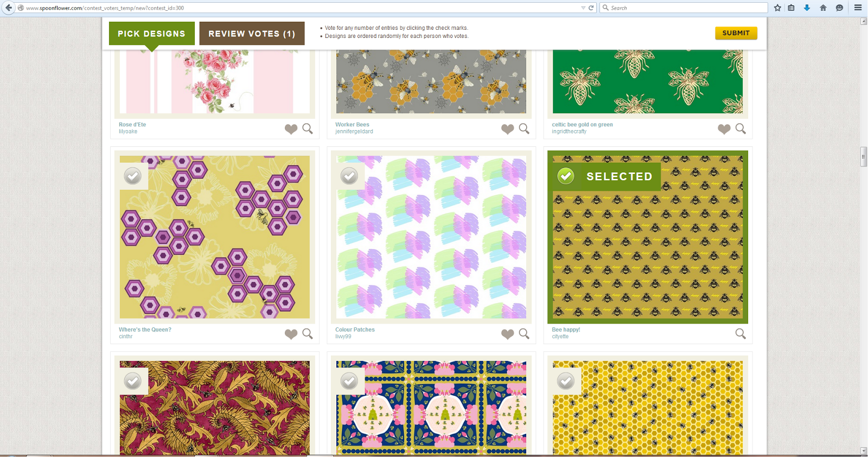Magnify the Bee happy! design
The height and width of the screenshot is (458, 868).
(x=741, y=333)
